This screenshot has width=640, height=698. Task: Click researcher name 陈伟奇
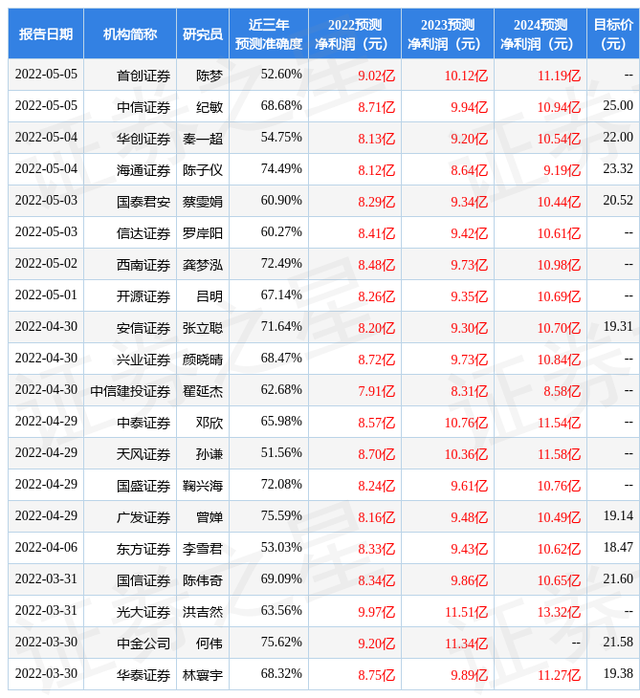[203, 580]
